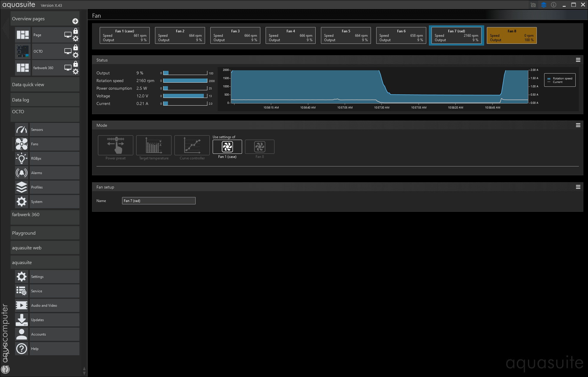Select the Fan 3 tile
The image size is (588, 377).
(x=235, y=36)
